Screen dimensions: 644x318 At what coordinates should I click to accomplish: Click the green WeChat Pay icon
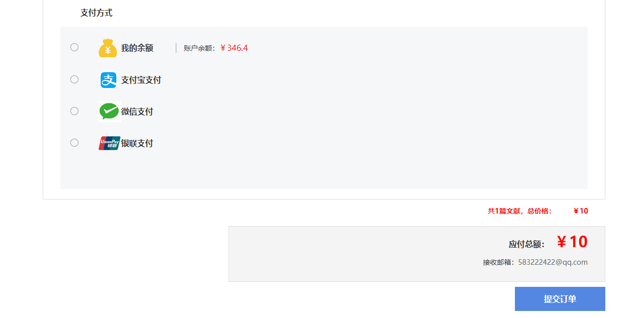(x=109, y=112)
